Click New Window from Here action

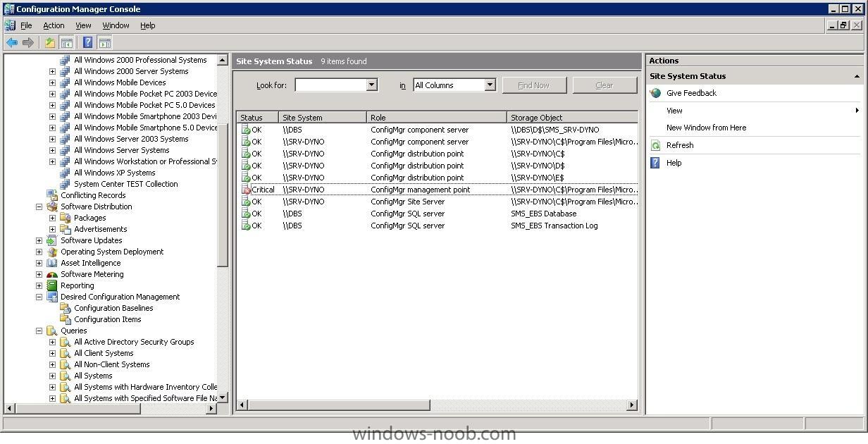pos(706,128)
